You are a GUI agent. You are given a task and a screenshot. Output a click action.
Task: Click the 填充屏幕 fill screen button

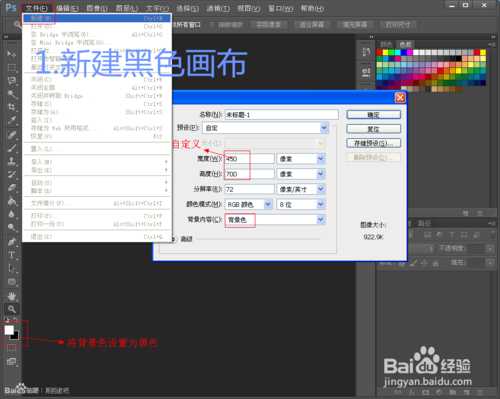coord(355,25)
